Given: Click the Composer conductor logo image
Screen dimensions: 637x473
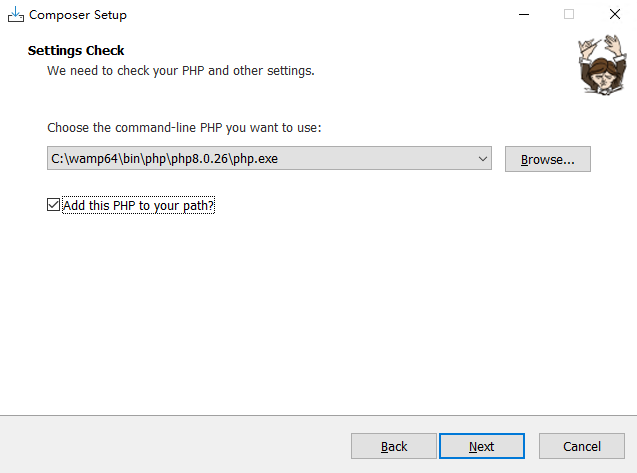Looking at the screenshot, I should [x=599, y=64].
